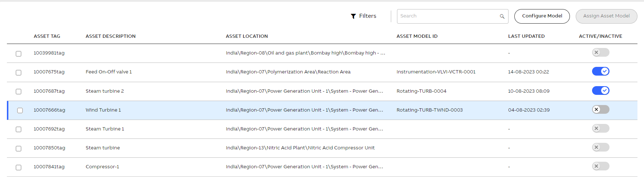The width and height of the screenshot is (644, 177).
Task: Turn off the Steam turbine 2 active toggle
Action: coord(600,90)
